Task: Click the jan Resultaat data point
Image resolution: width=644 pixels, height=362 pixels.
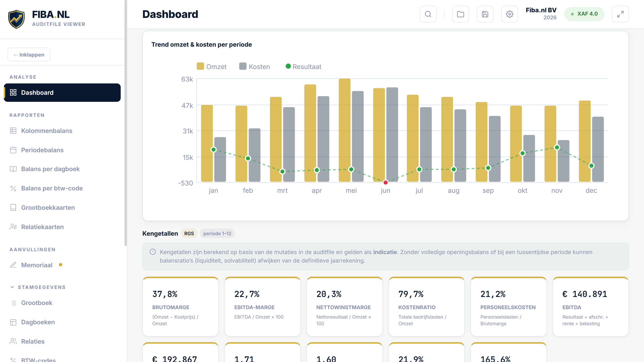Action: [214, 149]
